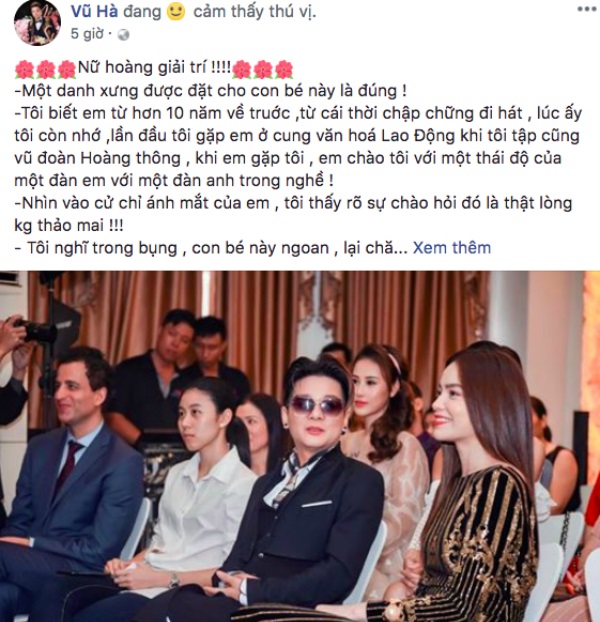Click the smiley feeling emoji
The width and height of the screenshot is (600, 622).
click(x=176, y=12)
